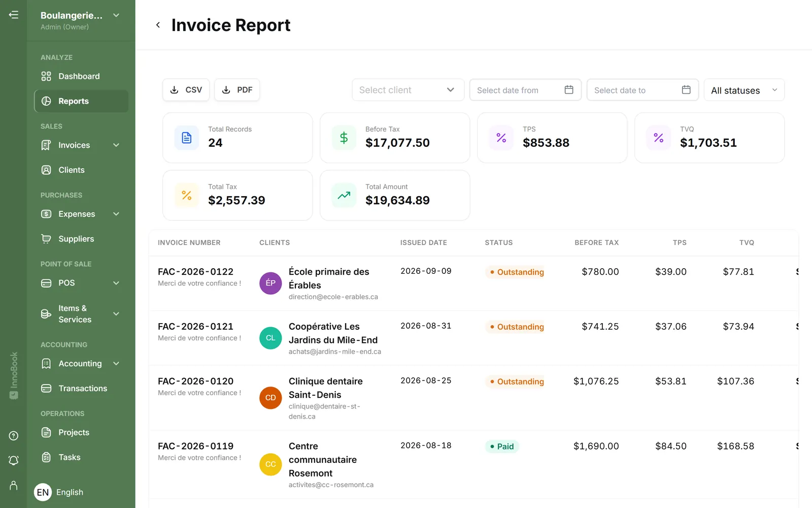Expand the POS submenu

click(116, 283)
